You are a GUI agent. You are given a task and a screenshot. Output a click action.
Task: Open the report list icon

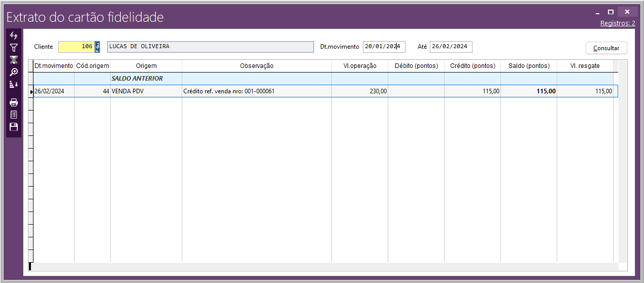(14, 115)
